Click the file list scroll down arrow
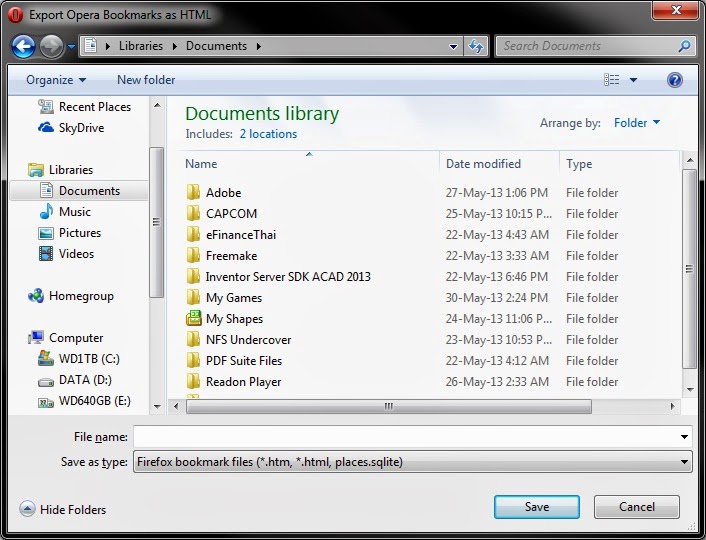This screenshot has height=540, width=706. pyautogui.click(x=690, y=390)
